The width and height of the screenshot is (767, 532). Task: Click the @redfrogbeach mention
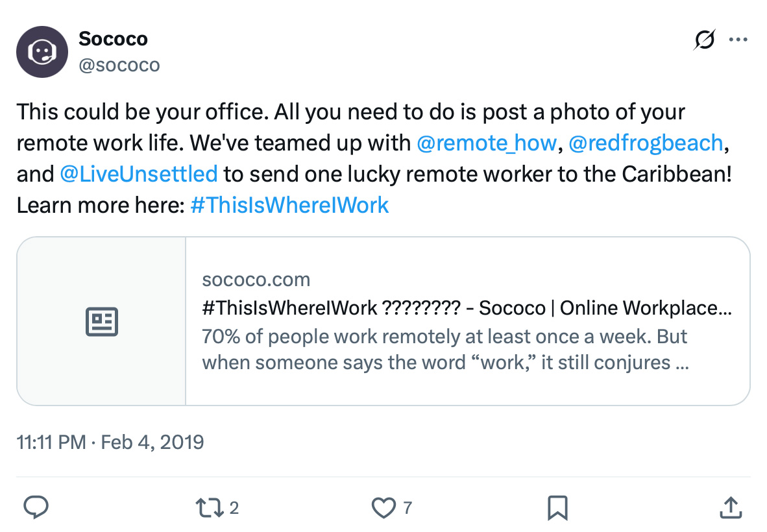click(x=646, y=143)
